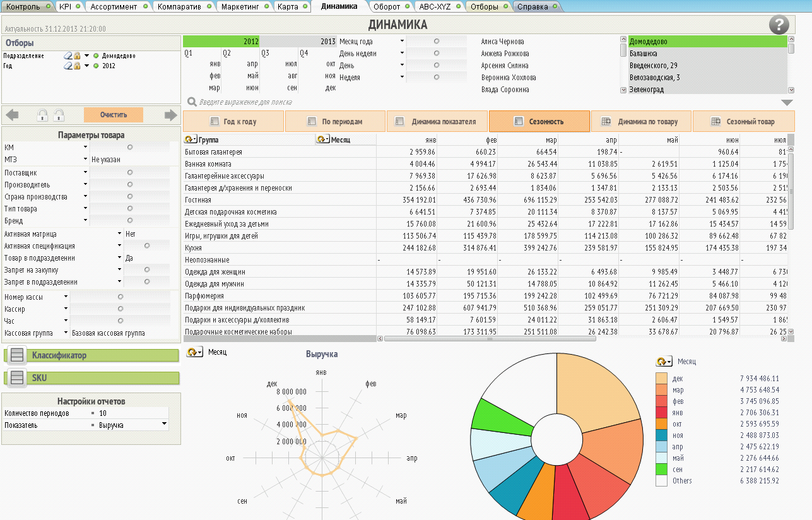Open the Маркетинг tab
The width and height of the screenshot is (812, 520).
pos(245,6)
